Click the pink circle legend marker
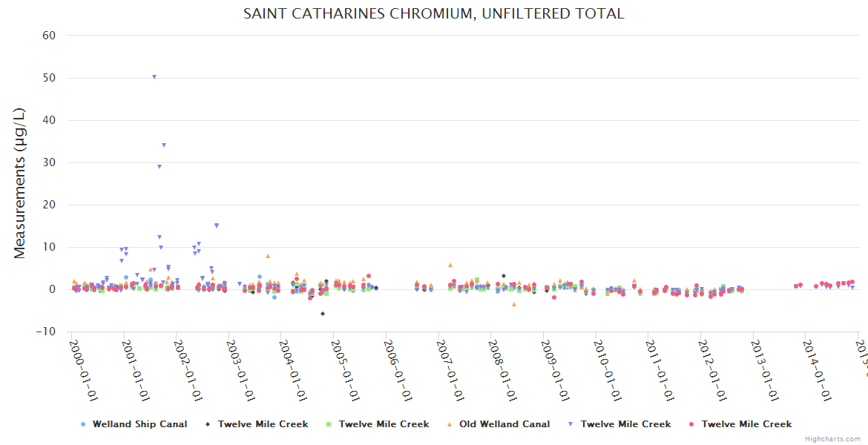The height and width of the screenshot is (445, 868). 691,424
